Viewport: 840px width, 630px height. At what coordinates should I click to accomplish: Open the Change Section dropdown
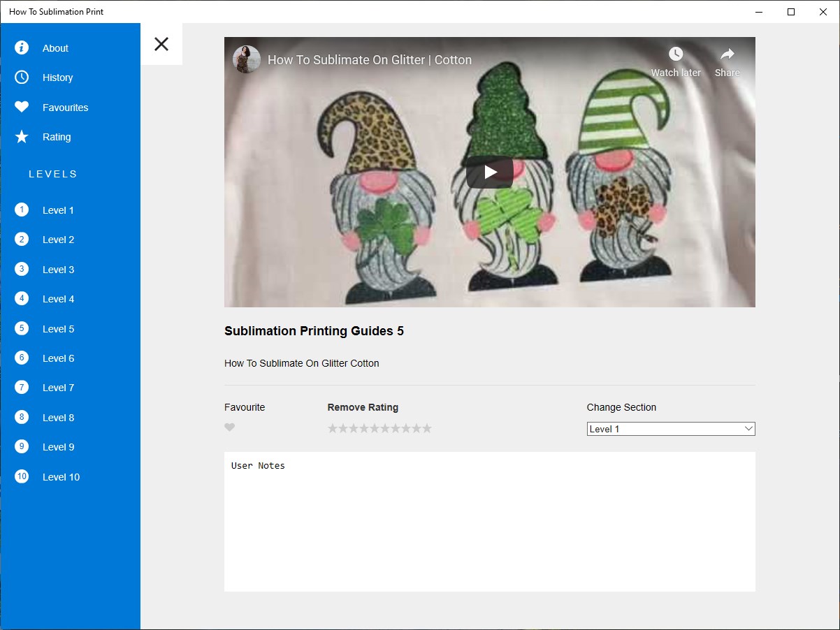click(x=670, y=428)
